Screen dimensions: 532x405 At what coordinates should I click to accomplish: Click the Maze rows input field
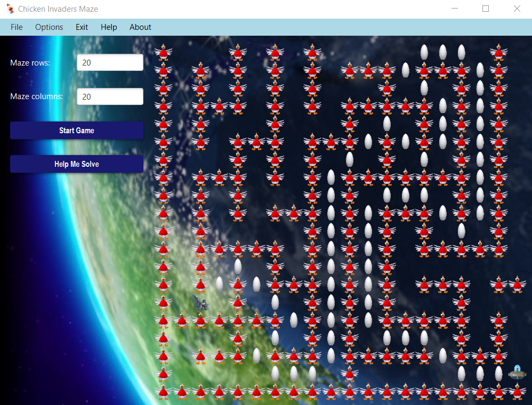[110, 62]
